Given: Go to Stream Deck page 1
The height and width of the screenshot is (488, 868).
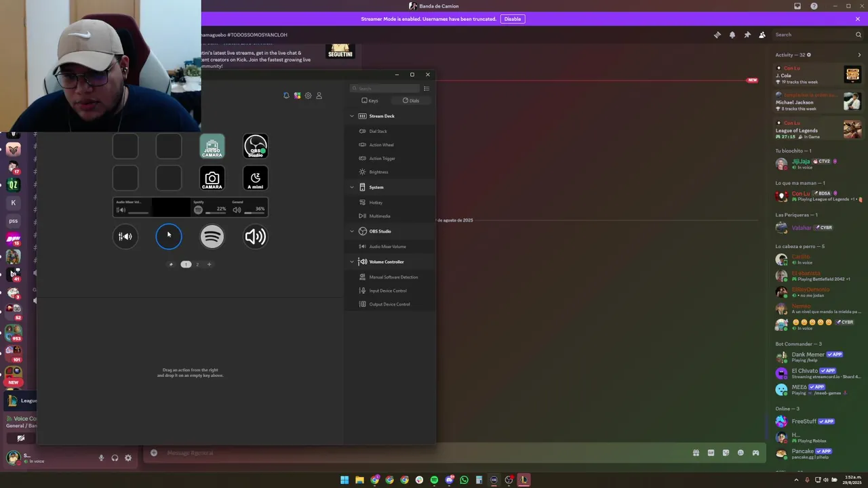Looking at the screenshot, I should point(186,264).
